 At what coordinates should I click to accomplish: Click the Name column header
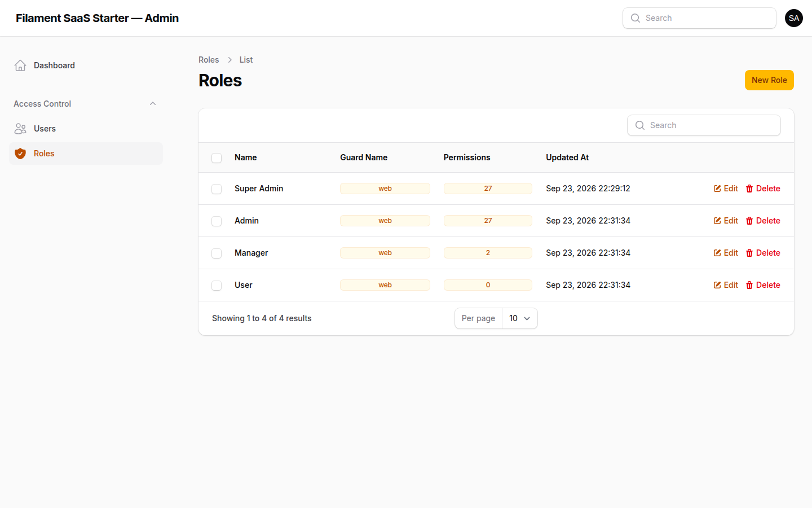click(246, 157)
